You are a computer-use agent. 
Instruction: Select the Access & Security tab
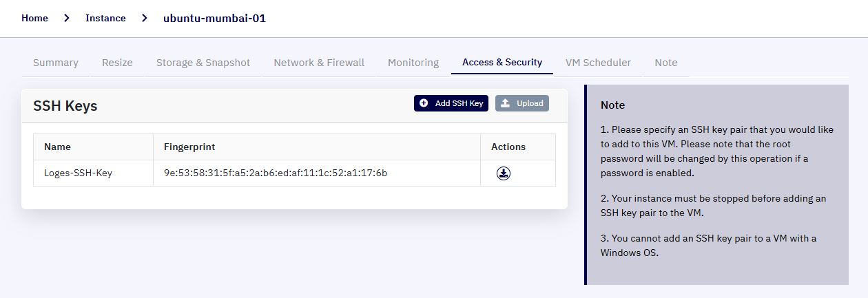(x=502, y=62)
